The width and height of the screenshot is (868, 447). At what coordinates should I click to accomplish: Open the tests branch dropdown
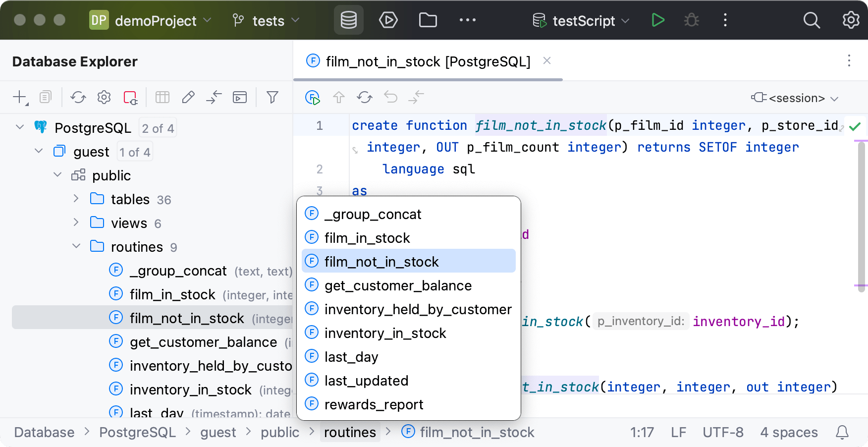(x=267, y=21)
